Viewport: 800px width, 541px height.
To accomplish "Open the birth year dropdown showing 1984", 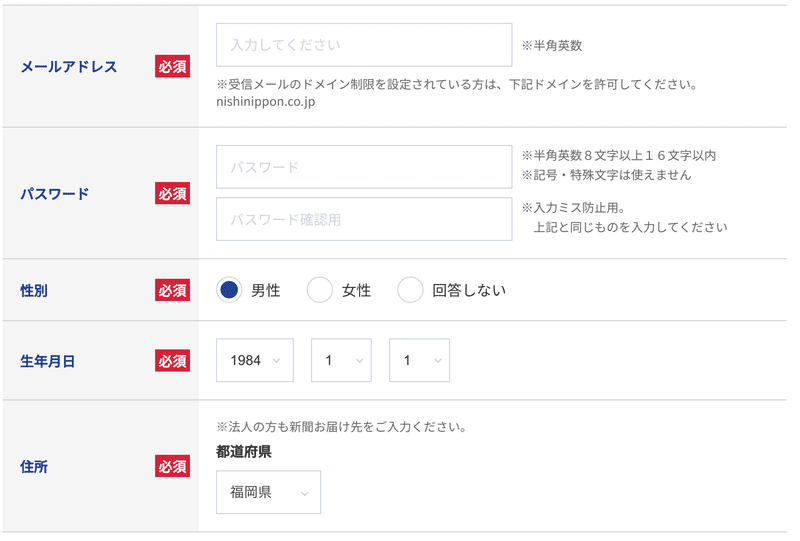I will [x=255, y=360].
